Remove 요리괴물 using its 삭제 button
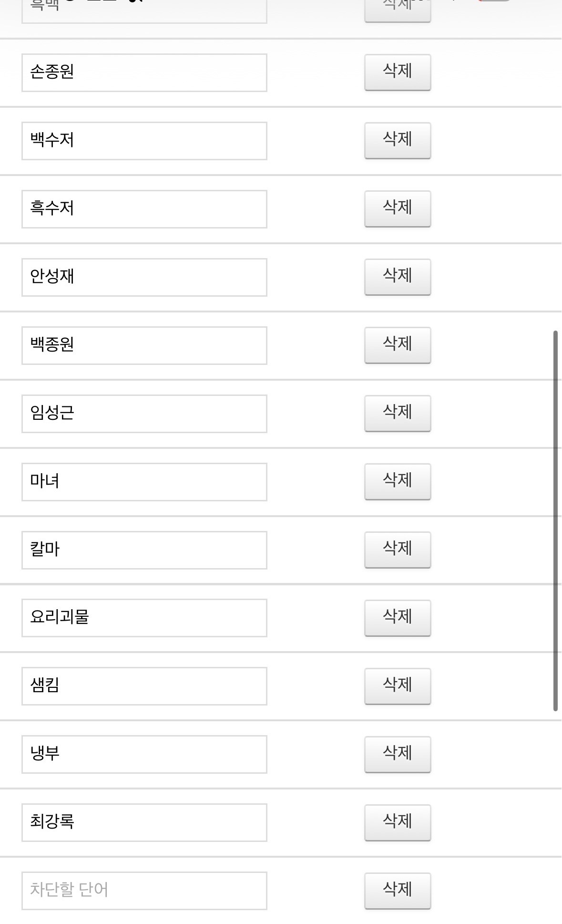 [398, 618]
